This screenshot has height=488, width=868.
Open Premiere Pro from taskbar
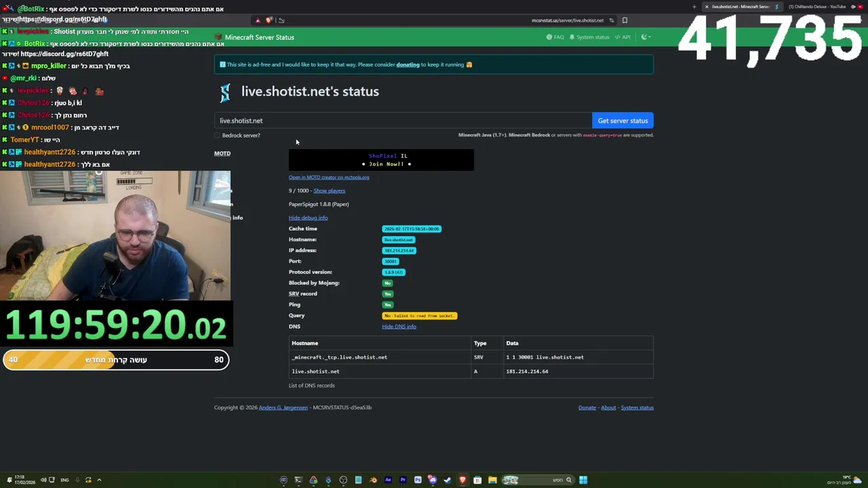pos(403,480)
